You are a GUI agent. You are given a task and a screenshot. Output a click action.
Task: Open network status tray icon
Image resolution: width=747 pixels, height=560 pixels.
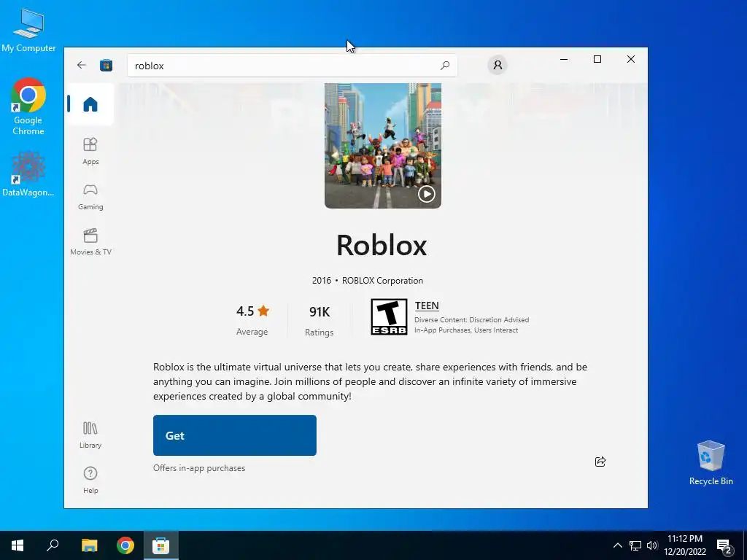click(x=635, y=545)
